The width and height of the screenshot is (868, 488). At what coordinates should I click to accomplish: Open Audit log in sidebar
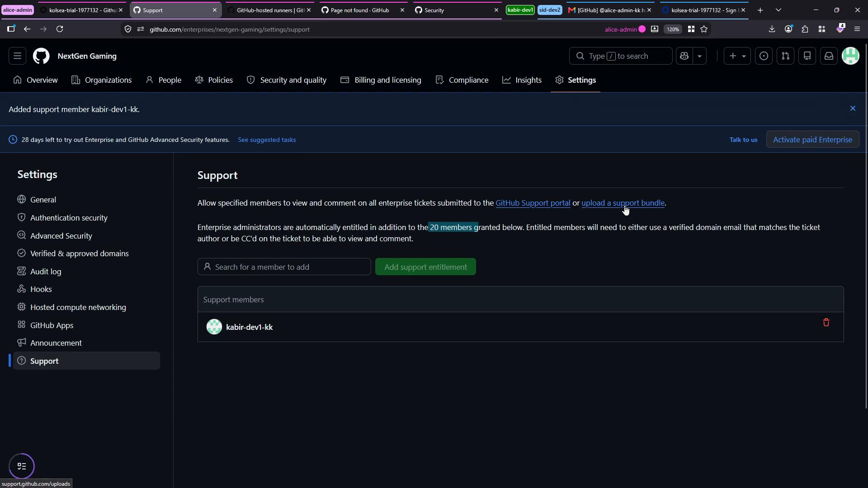[x=86, y=272]
